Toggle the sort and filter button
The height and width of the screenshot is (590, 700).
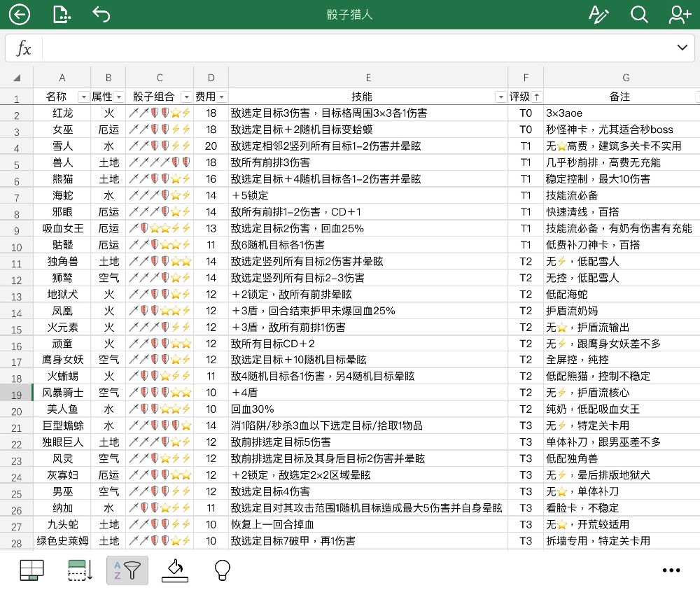click(127, 570)
